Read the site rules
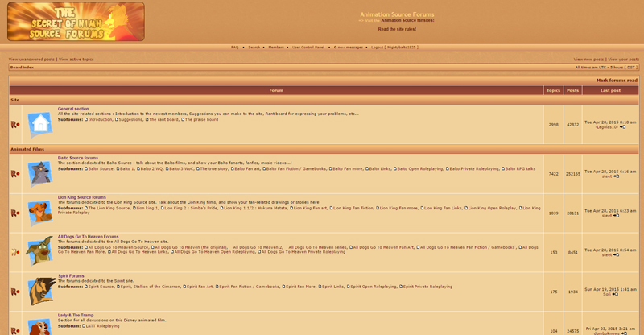Image resolution: width=644 pixels, height=335 pixels. coord(397,29)
